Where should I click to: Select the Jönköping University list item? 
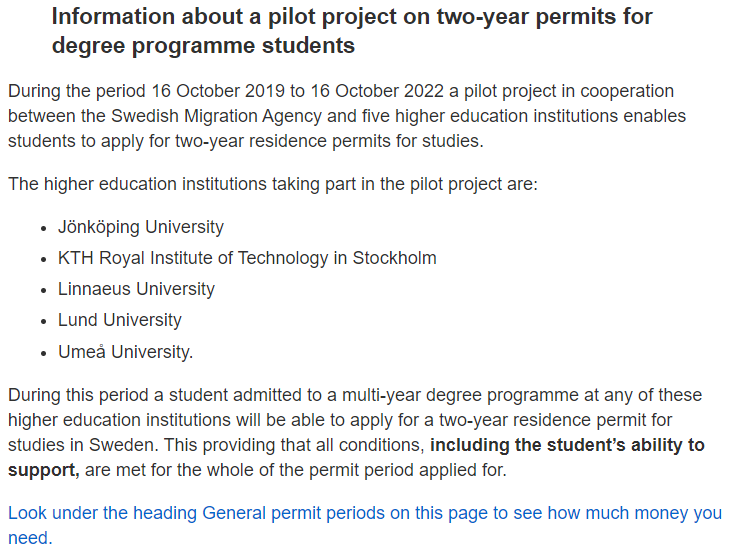pyautogui.click(x=141, y=227)
